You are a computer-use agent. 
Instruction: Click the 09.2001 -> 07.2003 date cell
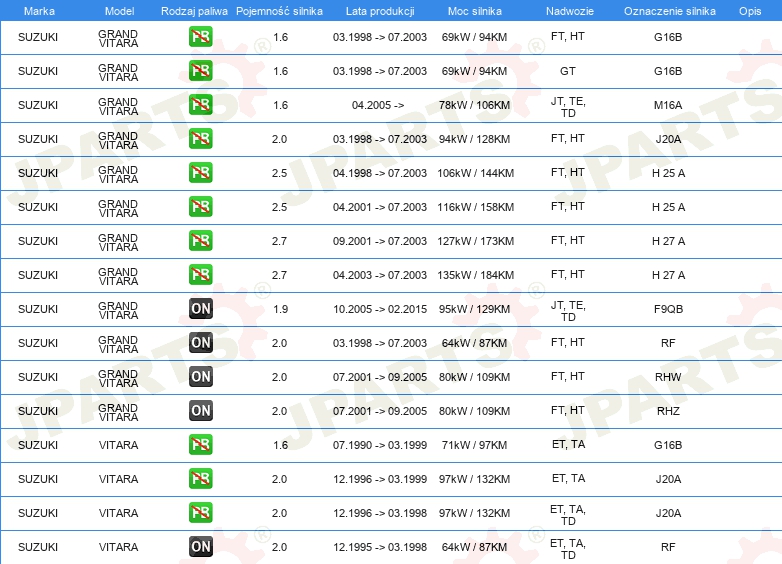coord(380,241)
